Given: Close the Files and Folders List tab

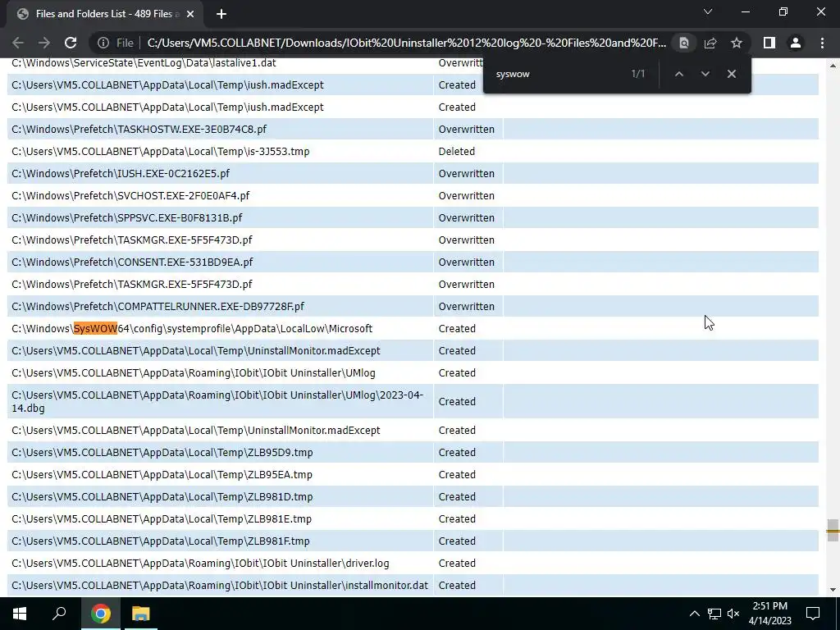Looking at the screenshot, I should [x=189, y=14].
